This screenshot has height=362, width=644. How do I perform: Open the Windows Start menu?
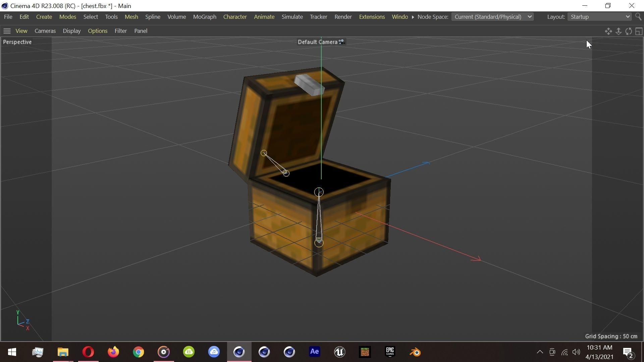(12, 352)
